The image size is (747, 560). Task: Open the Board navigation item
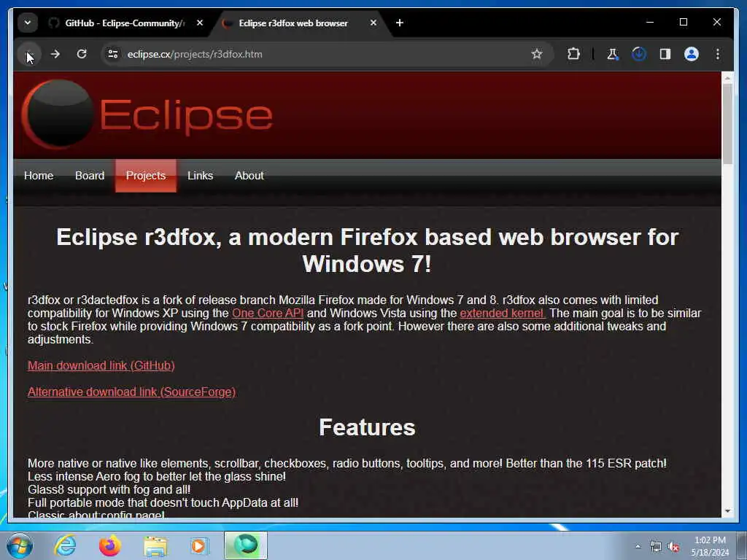point(90,176)
